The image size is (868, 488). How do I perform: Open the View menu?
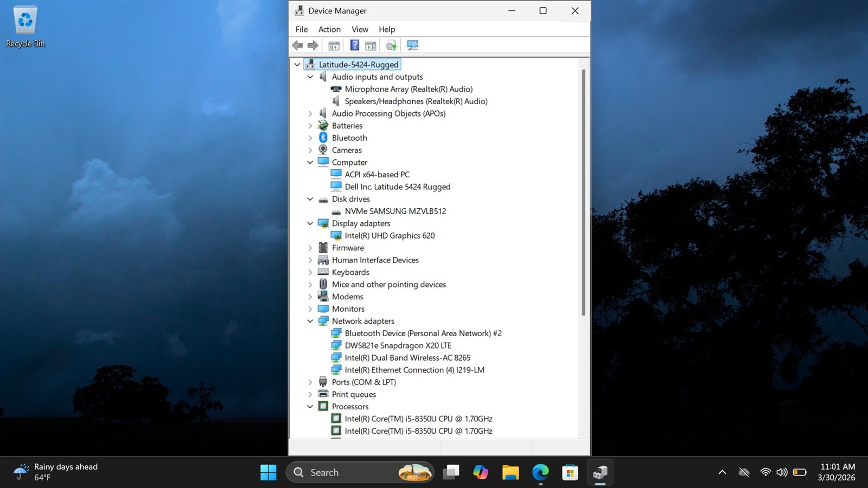click(x=360, y=29)
